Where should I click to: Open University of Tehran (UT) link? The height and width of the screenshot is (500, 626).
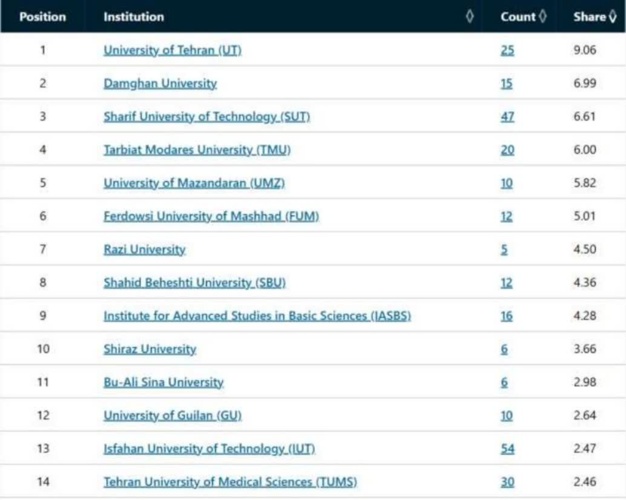pos(172,51)
